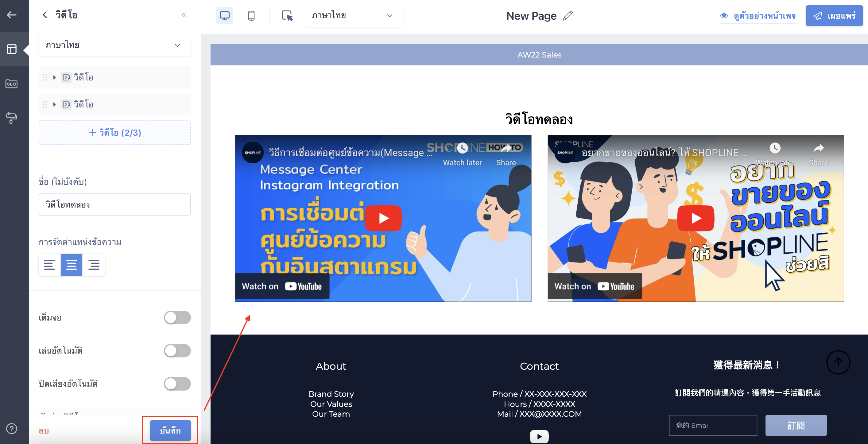Click the วิดีโอทดลอง heading on the page
The height and width of the screenshot is (444, 868).
point(539,119)
